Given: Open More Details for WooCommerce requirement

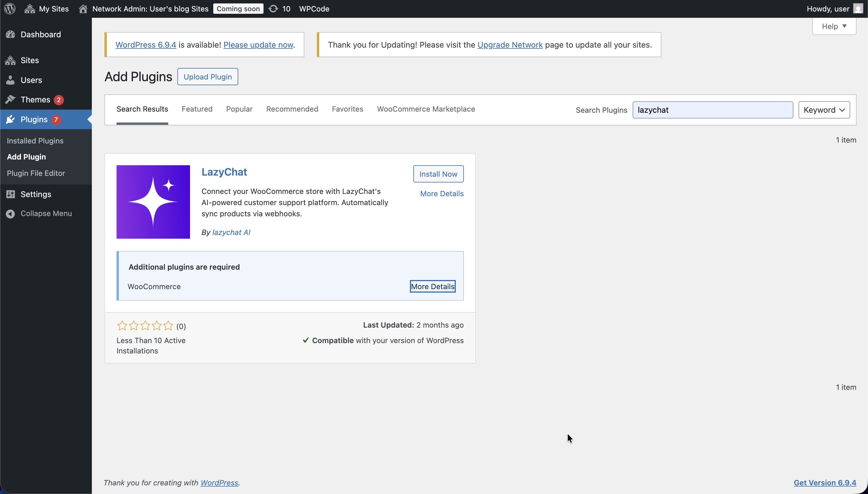Looking at the screenshot, I should (x=432, y=286).
